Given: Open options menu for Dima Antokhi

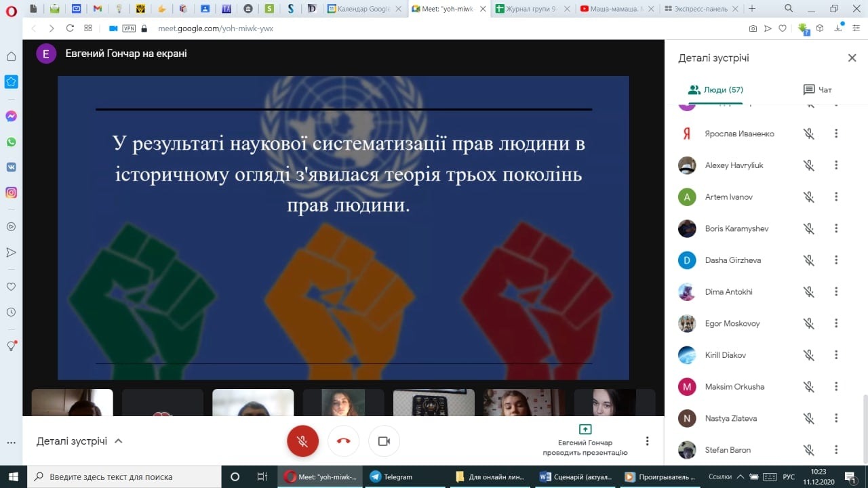Looking at the screenshot, I should (836, 292).
